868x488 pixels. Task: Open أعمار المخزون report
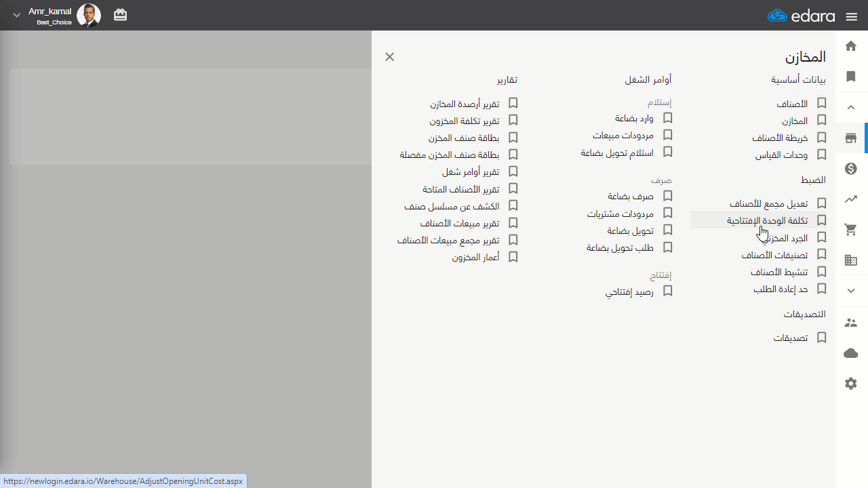[476, 258]
